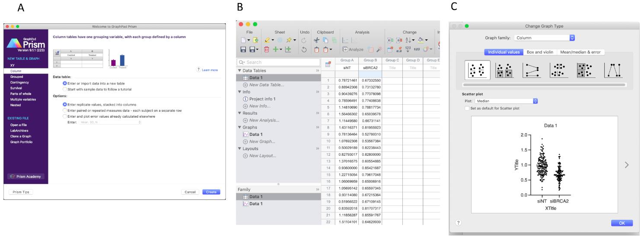The image size is (644, 238).
Task: Click the paste clipboard icon
Action: 316,49
